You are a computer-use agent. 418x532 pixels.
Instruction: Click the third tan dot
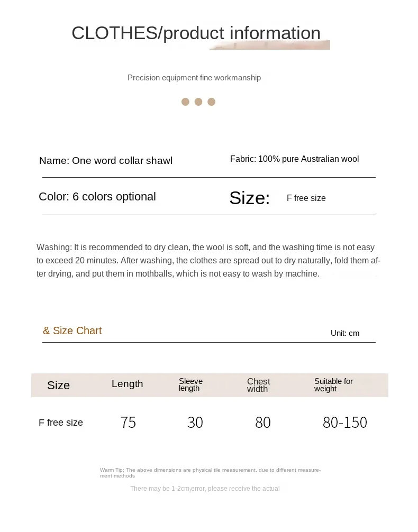211,102
